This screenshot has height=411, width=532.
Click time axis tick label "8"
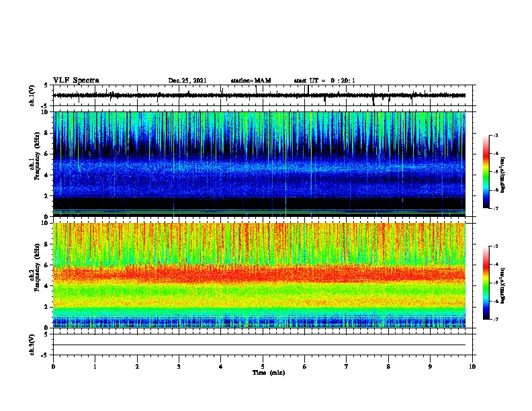coord(388,366)
